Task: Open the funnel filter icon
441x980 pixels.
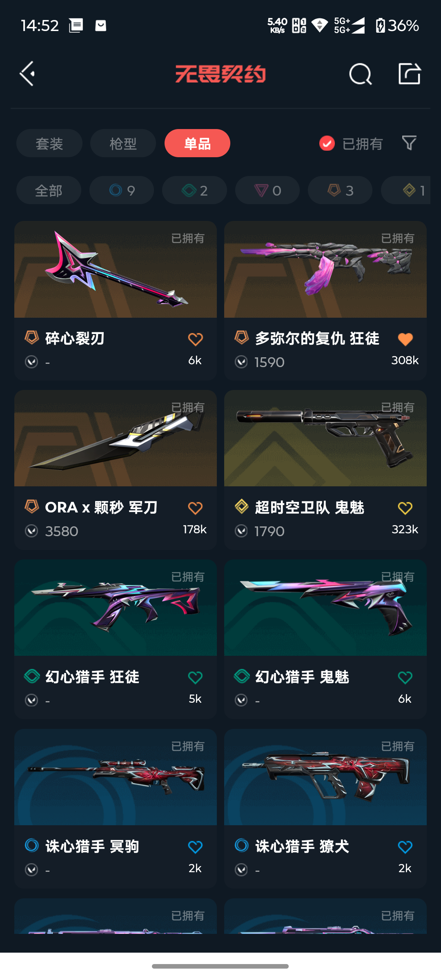Action: (409, 143)
